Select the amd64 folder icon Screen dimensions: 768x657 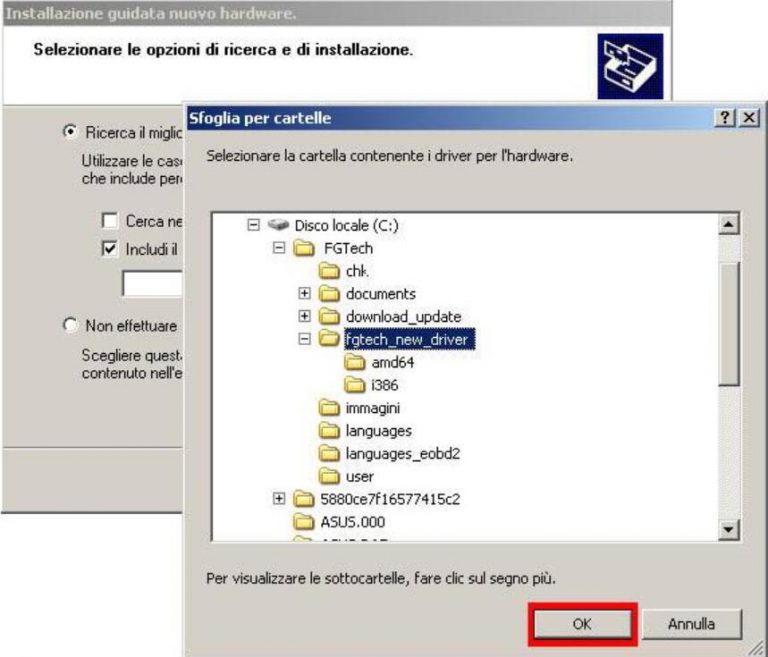tap(355, 362)
